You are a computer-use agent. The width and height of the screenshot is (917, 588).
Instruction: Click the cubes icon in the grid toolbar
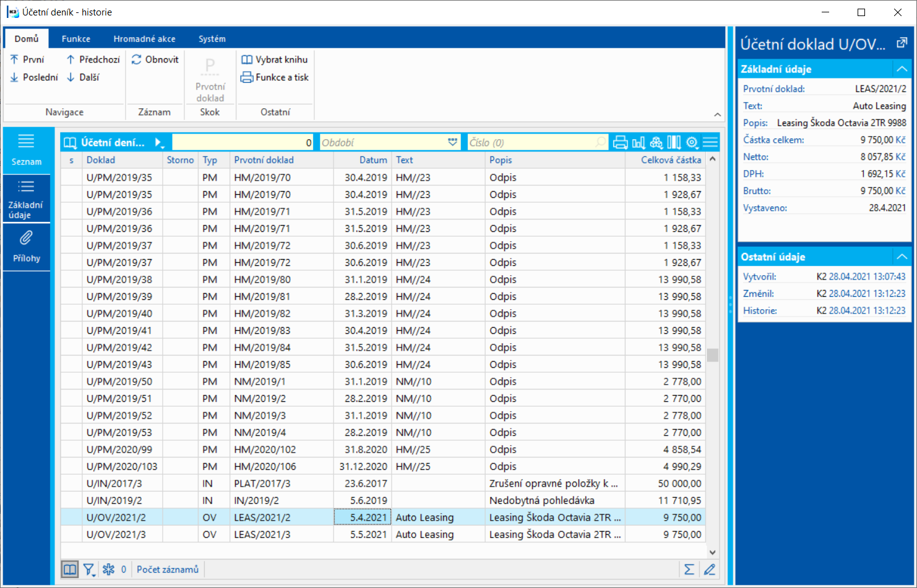point(657,143)
